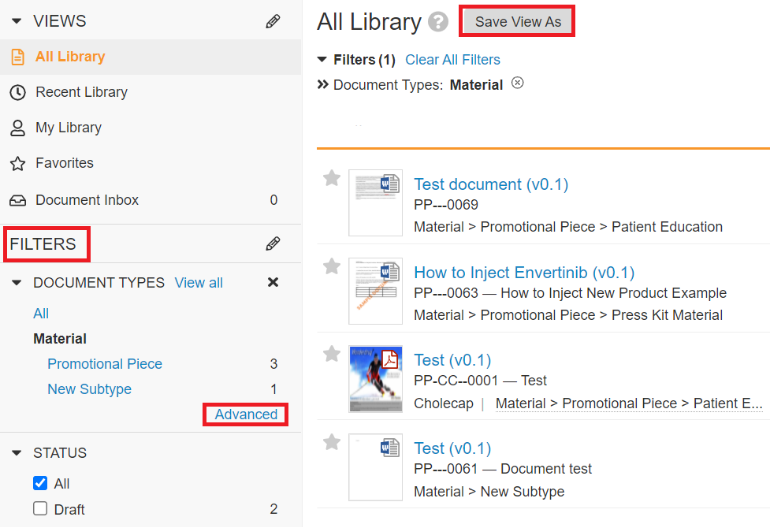Click Clear All Filters link
The width and height of the screenshot is (783, 527).
(452, 60)
